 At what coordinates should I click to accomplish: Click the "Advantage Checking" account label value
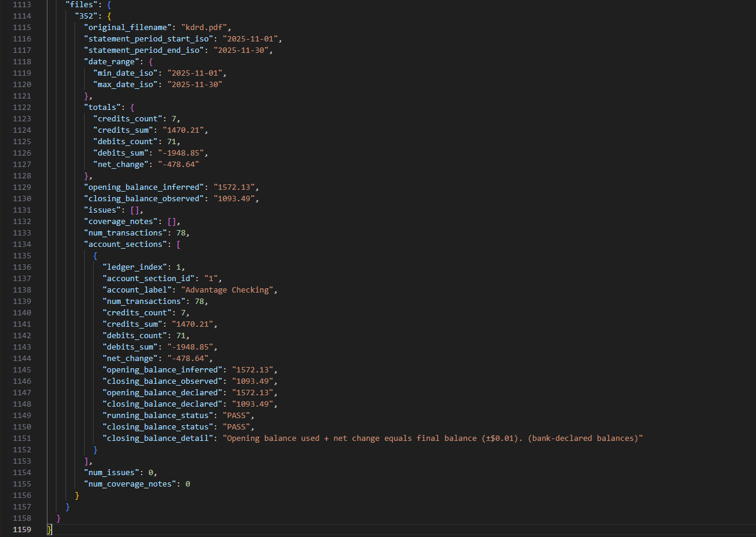[228, 290]
